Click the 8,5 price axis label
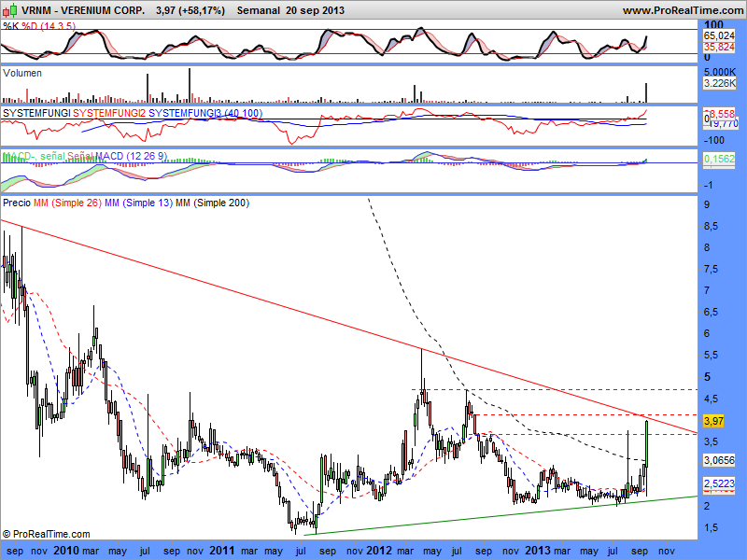This screenshot has height=560, width=747. point(712,226)
